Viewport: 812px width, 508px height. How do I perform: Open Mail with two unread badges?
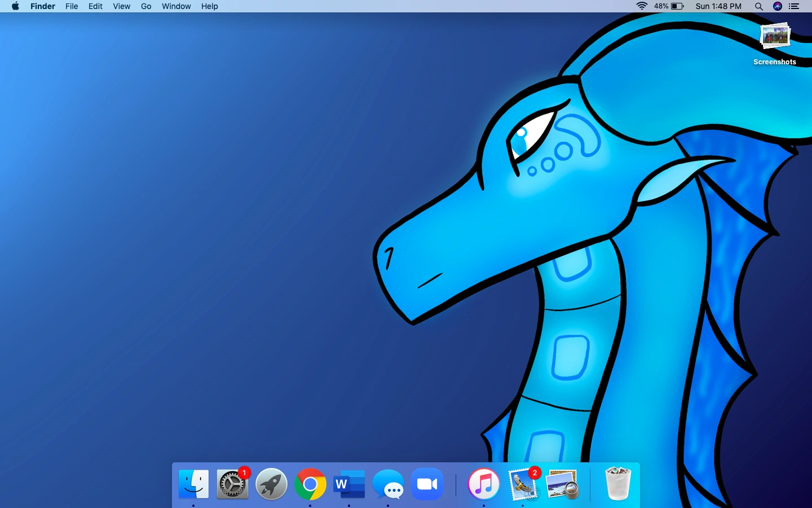(x=523, y=484)
